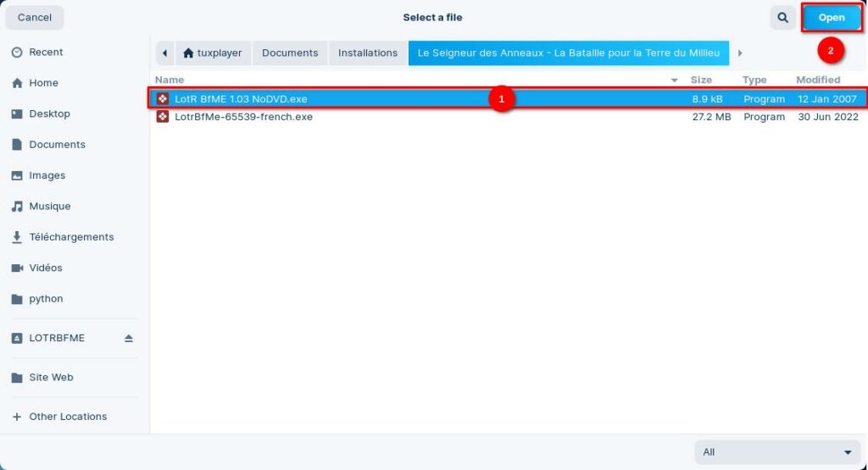Navigate to Installations in path bar

pos(367,53)
